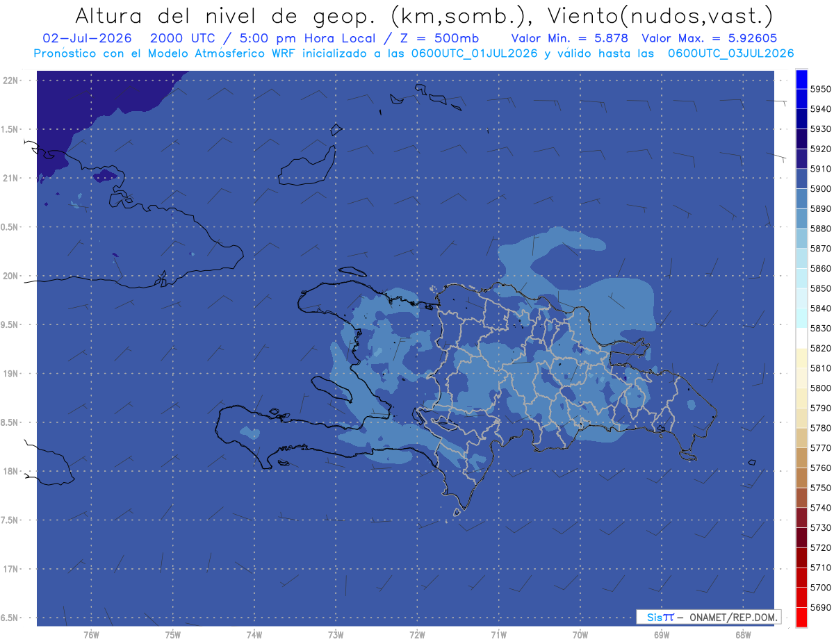Click the legend value '5850'
This screenshot has width=834, height=644.
(820, 288)
